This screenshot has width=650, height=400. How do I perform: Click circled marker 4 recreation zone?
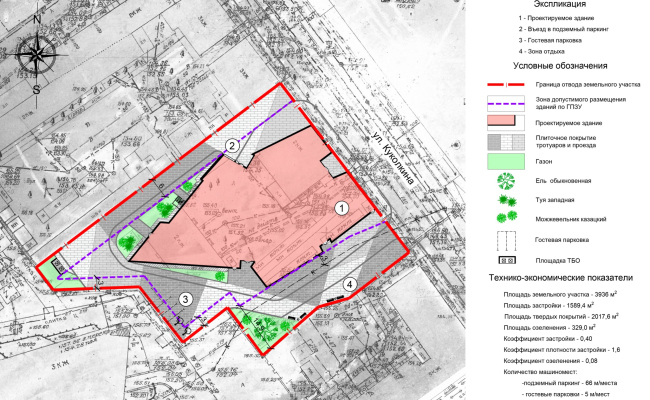tap(348, 285)
